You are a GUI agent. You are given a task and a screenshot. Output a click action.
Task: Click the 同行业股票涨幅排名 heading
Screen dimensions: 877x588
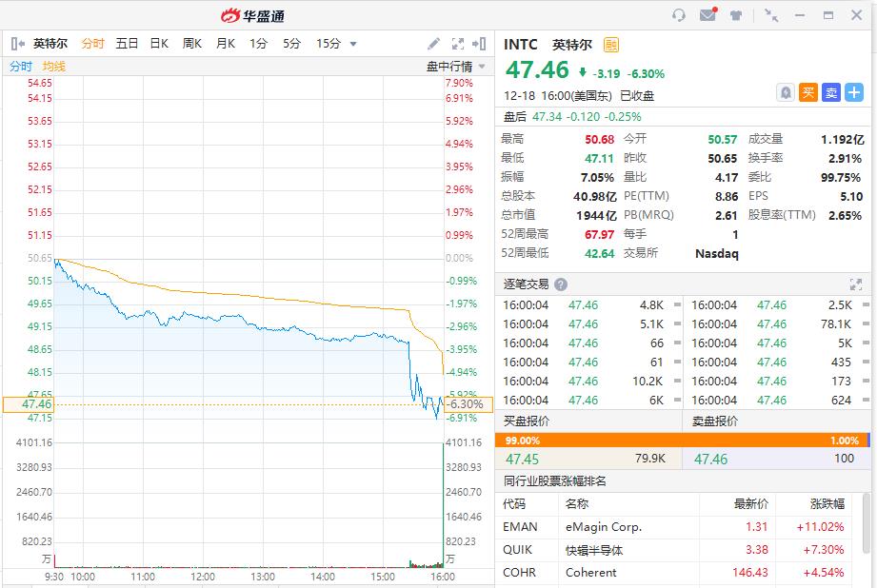[555, 481]
